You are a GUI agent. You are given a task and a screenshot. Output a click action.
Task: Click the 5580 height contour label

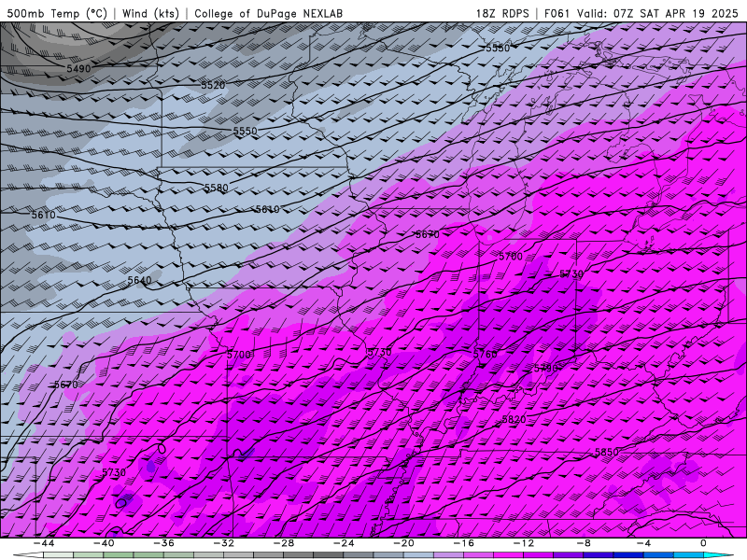click(x=217, y=188)
